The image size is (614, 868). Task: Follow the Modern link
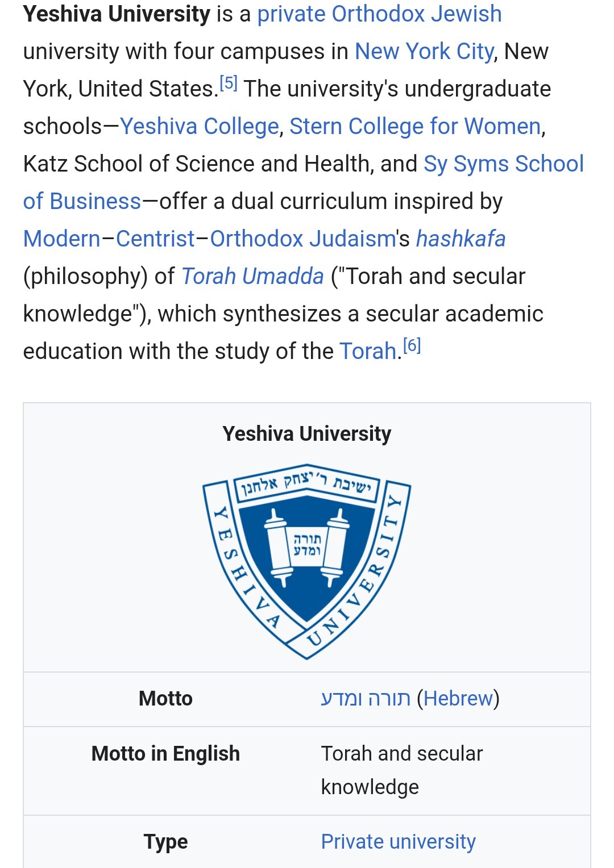61,239
